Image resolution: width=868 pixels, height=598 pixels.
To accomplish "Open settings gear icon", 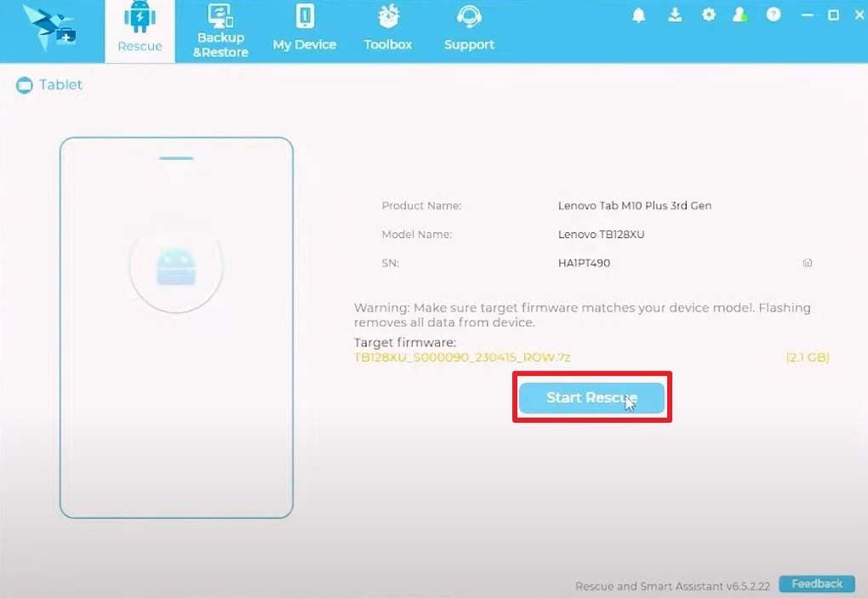I will (709, 15).
